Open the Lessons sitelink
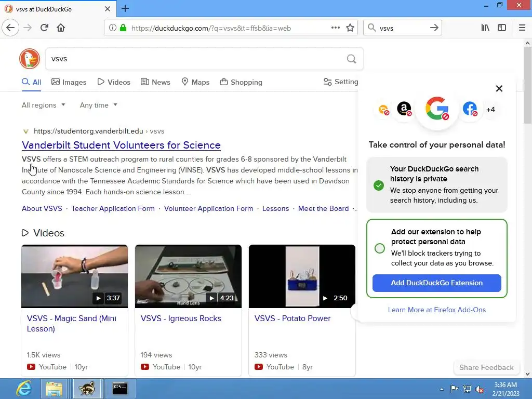The width and height of the screenshot is (532, 399). coord(275,208)
